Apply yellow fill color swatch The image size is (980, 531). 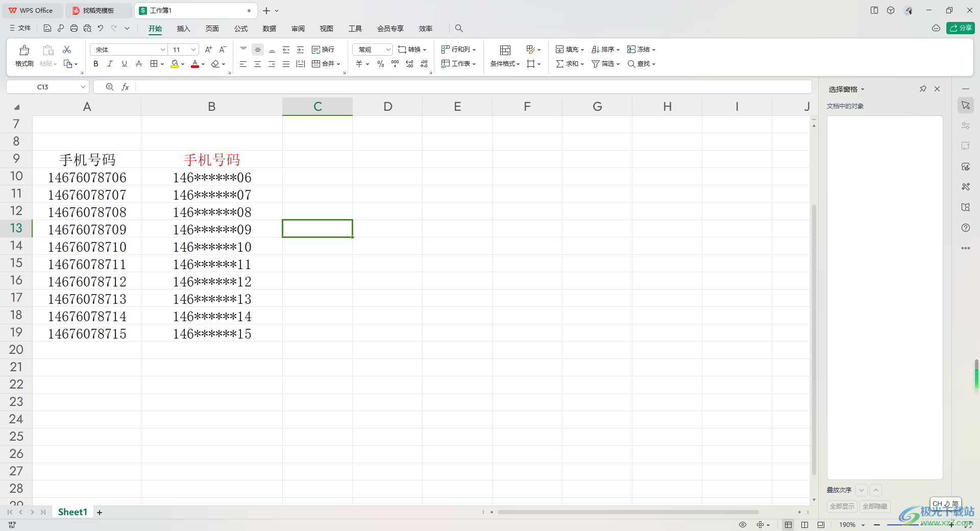click(175, 64)
